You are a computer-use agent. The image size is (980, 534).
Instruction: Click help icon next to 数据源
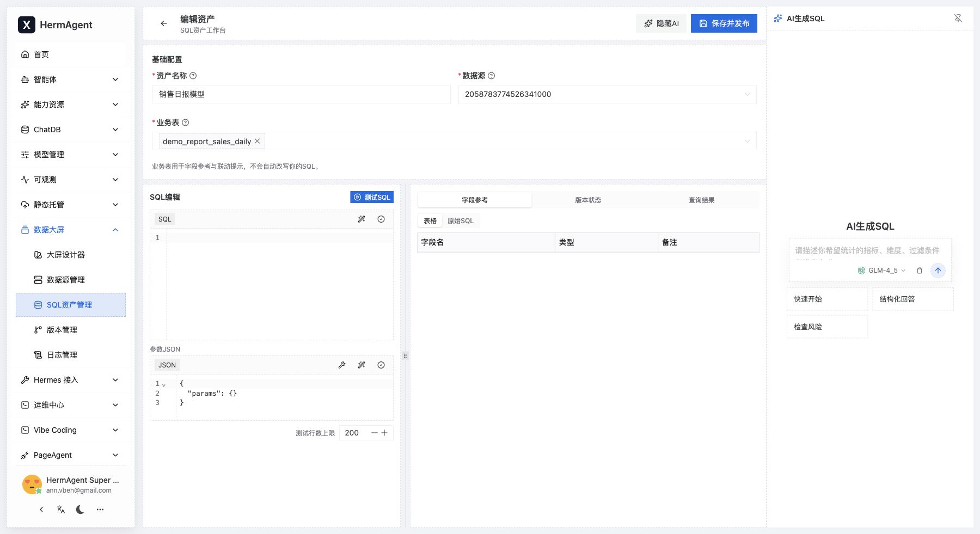pyautogui.click(x=491, y=76)
